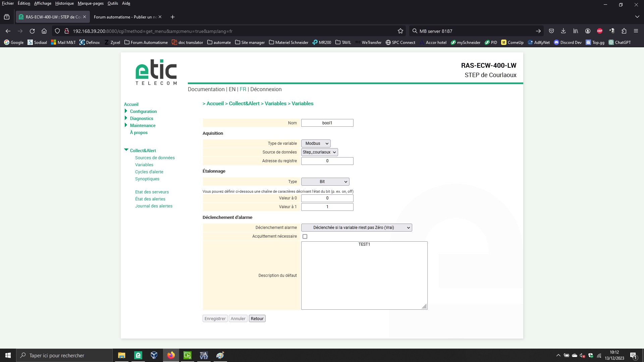Expand the Configuration menu tree
Viewport: 644px width, 362px height.
pos(126,111)
